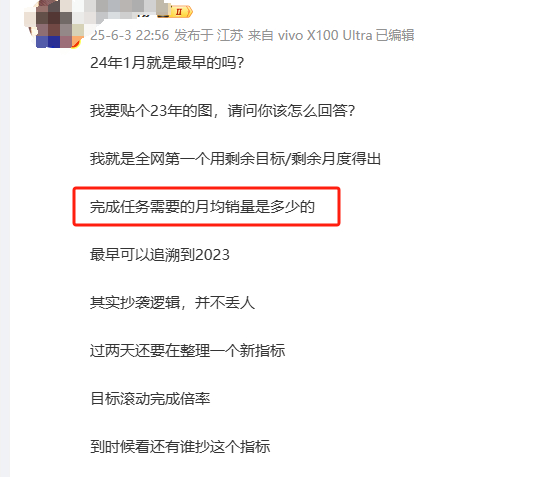Image resolution: width=544 pixels, height=477 pixels.
Task: Click the '请问你该怎么回答?' question text
Action: pyautogui.click(x=291, y=111)
